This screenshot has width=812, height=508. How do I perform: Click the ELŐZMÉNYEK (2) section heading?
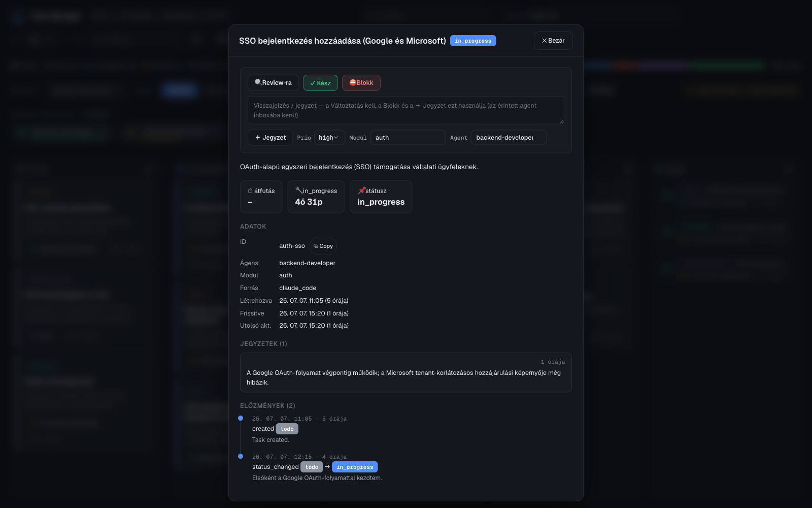(x=267, y=406)
